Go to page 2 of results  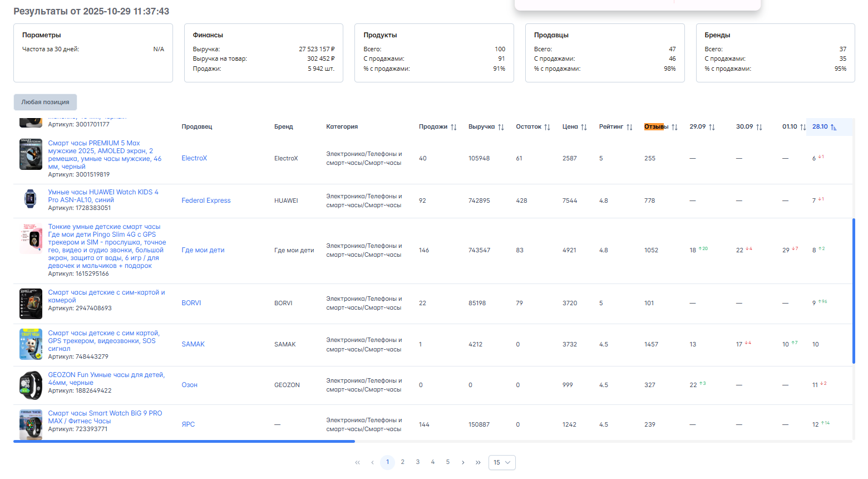(403, 462)
